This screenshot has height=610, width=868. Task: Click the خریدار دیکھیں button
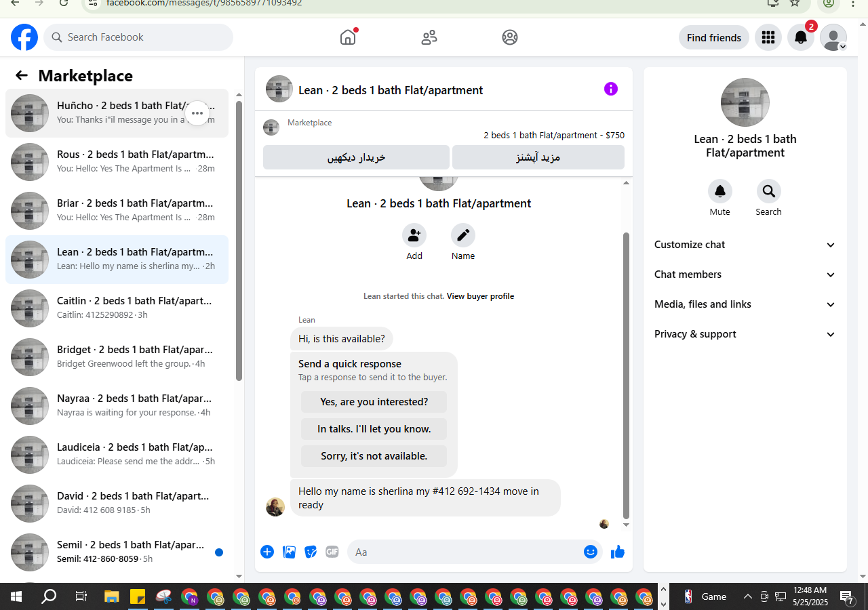356,157
